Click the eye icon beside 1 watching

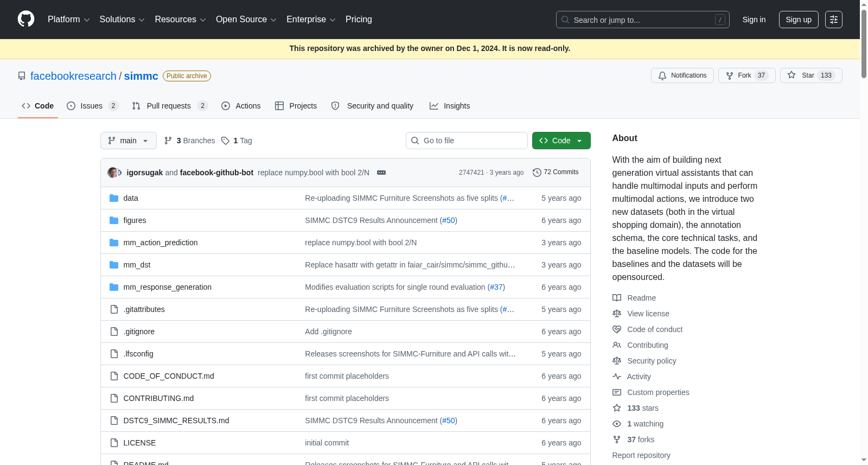click(617, 424)
